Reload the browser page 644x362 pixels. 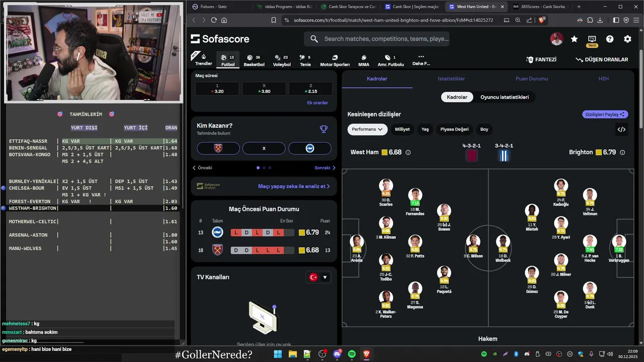214,20
